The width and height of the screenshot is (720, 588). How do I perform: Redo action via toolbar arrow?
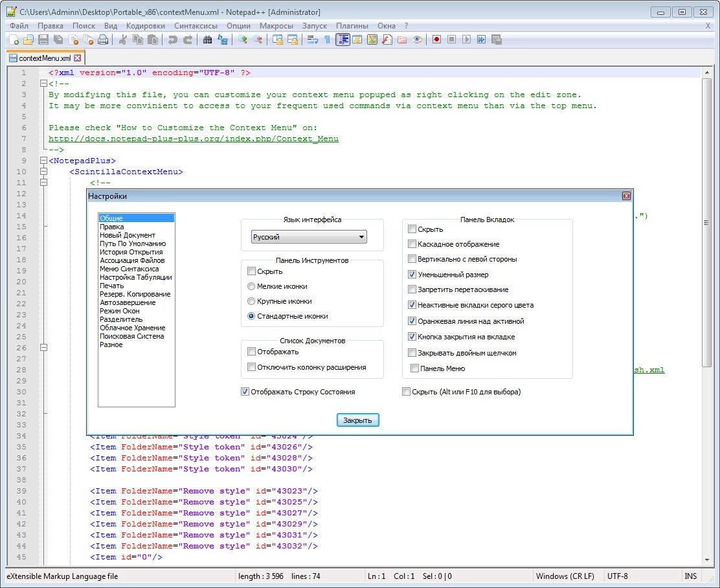(x=188, y=40)
